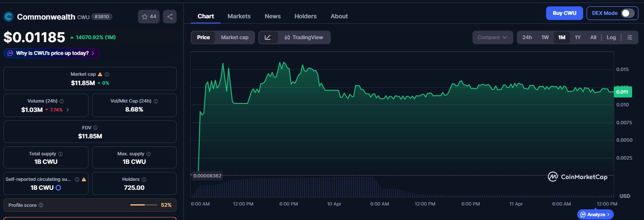Toggle Log scale on chart
The width and height of the screenshot is (644, 220).
click(611, 37)
